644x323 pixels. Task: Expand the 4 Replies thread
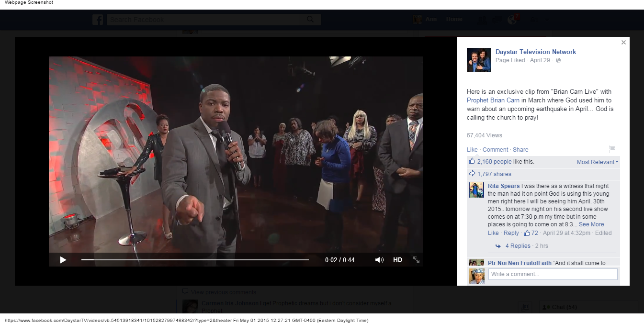[x=518, y=246]
